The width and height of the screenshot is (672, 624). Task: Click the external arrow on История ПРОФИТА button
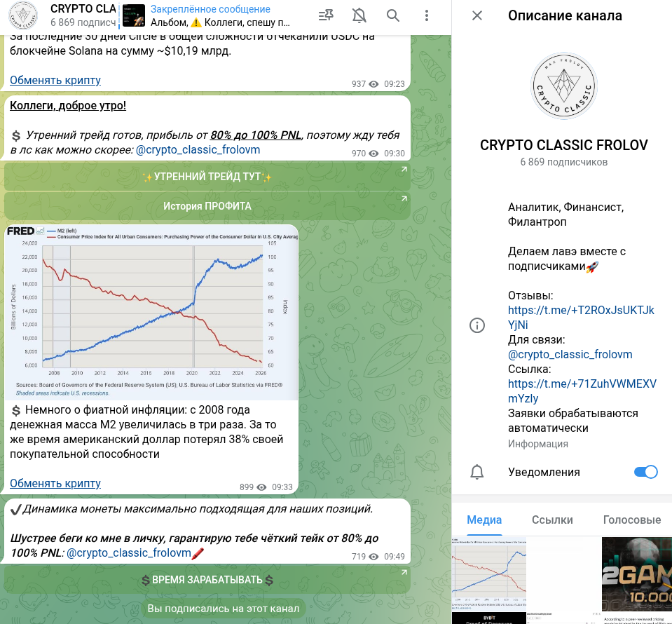coord(404,199)
